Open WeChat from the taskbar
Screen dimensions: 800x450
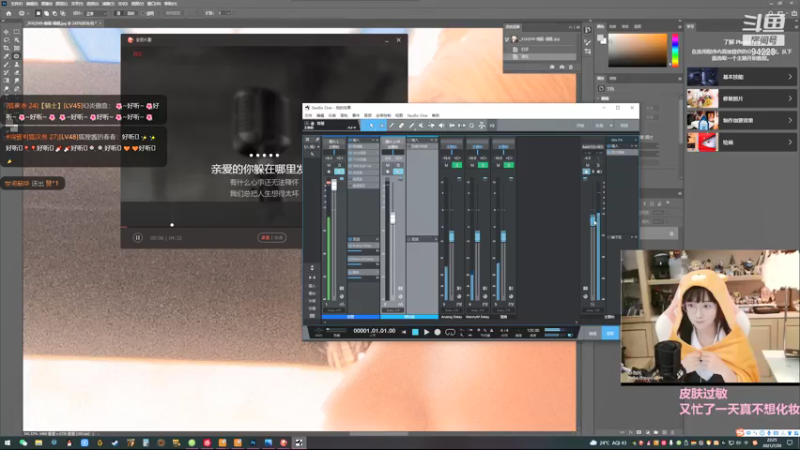click(23, 443)
